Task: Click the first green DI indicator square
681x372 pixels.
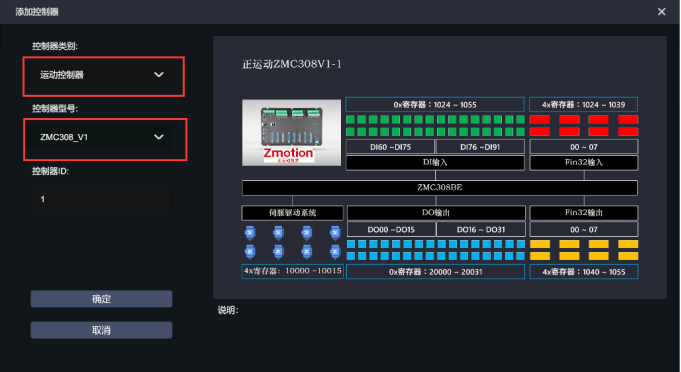Action: click(x=350, y=119)
